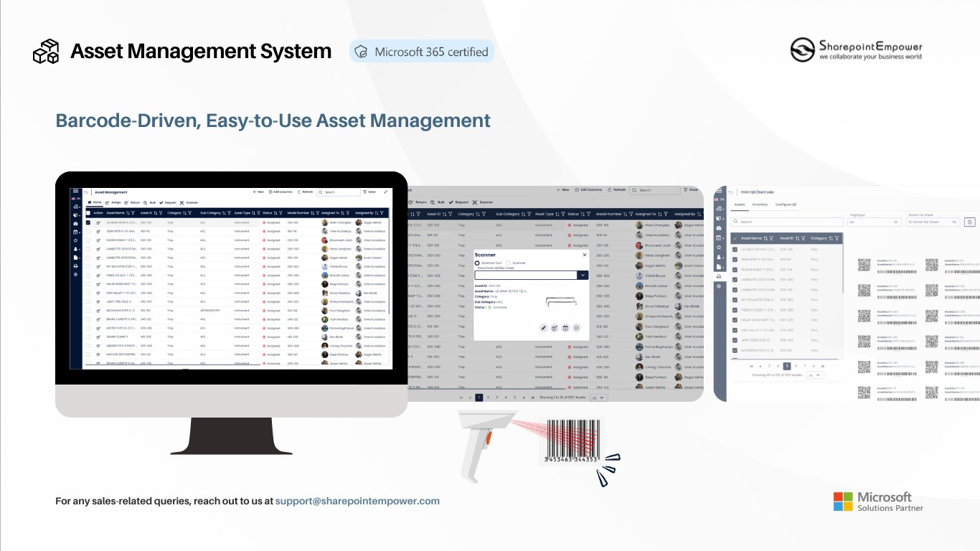Open page size 25 dropdown under middle table

(598, 397)
